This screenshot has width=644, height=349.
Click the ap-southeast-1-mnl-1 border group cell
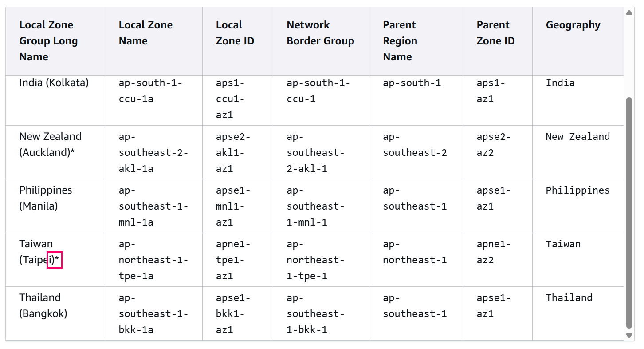[315, 206]
